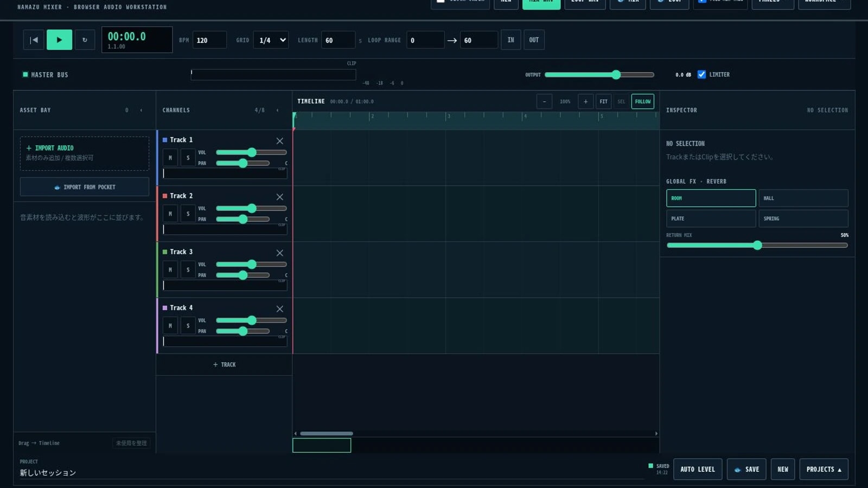Click the LENGTH input field
868x488 pixels.
pos(338,40)
